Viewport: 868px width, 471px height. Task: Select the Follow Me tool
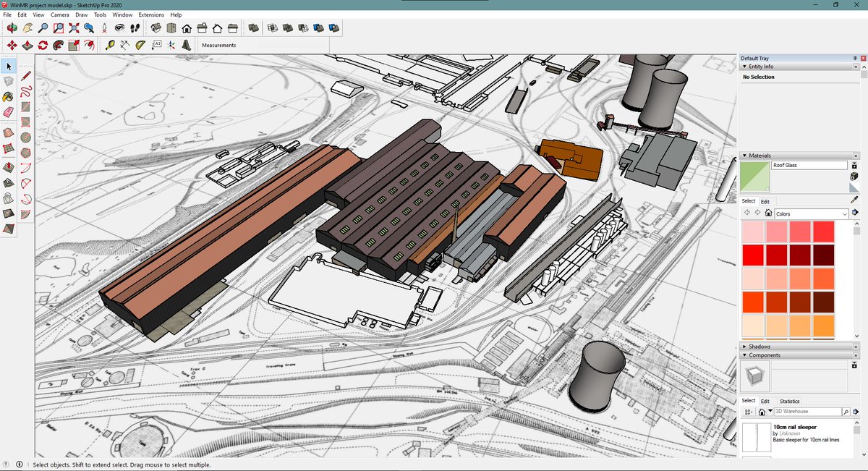coord(58,45)
